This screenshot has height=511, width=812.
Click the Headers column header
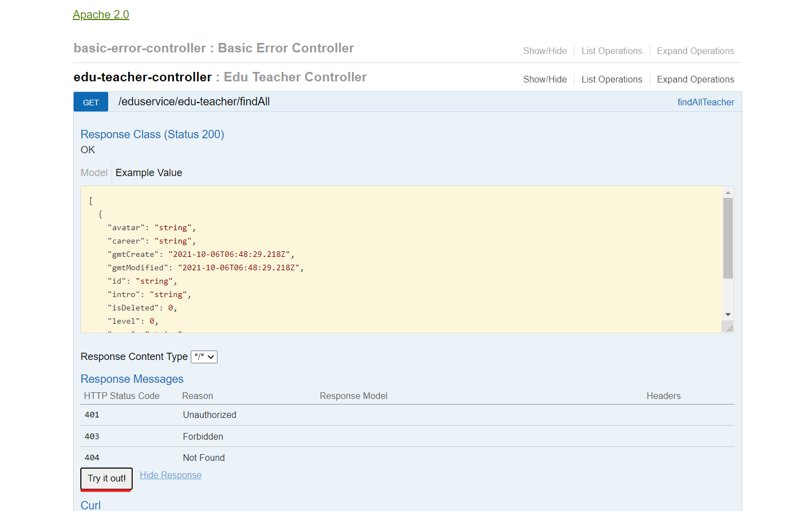click(x=664, y=396)
